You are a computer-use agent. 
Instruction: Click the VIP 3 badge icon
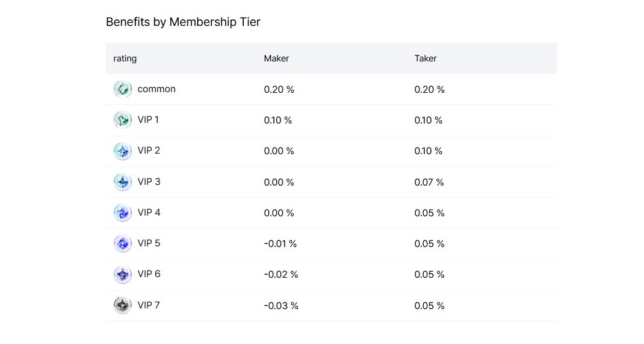(122, 182)
